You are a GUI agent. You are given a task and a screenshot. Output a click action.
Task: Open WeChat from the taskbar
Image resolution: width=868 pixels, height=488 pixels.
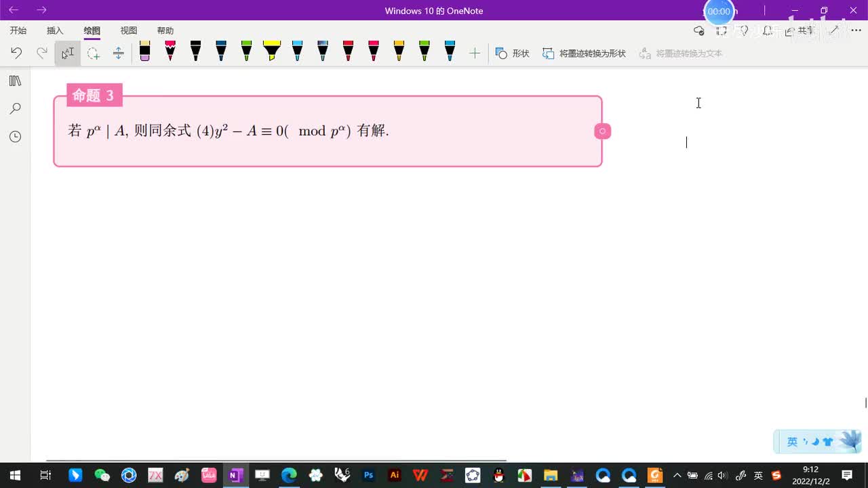coord(102,475)
